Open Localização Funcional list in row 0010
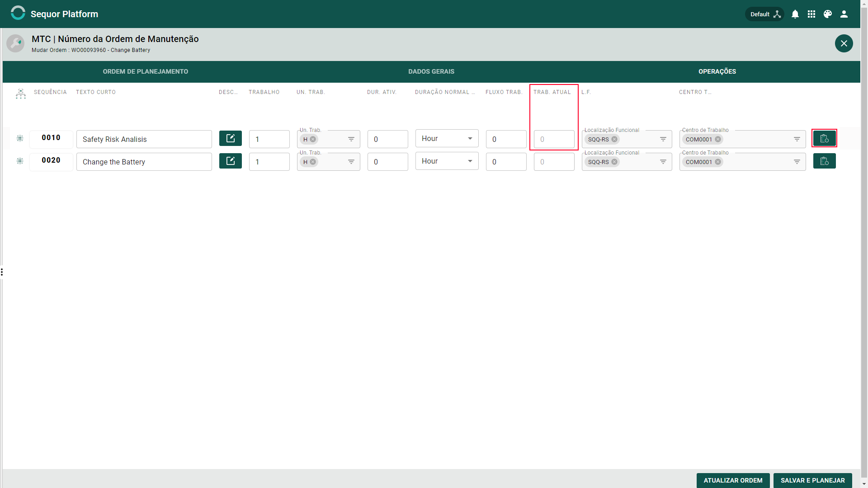 click(663, 139)
